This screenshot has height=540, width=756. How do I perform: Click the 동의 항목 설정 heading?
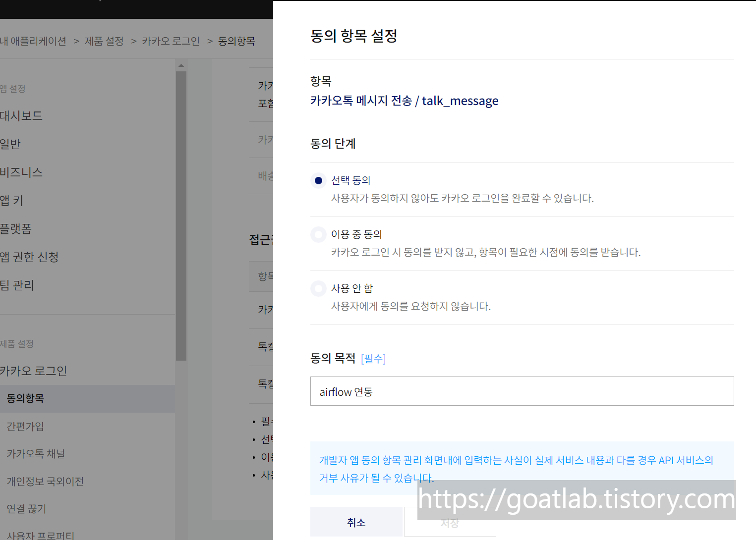[354, 36]
